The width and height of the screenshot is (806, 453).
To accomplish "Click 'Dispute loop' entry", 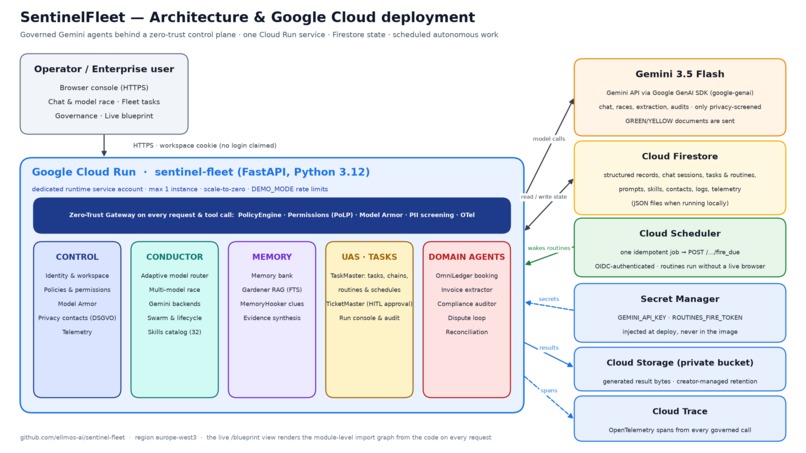I will coord(467,318).
